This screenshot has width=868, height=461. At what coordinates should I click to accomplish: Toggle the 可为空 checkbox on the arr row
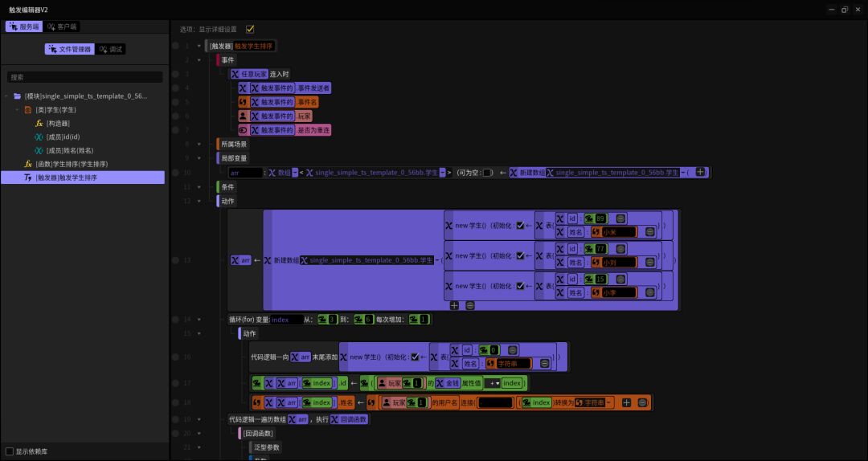(x=487, y=173)
